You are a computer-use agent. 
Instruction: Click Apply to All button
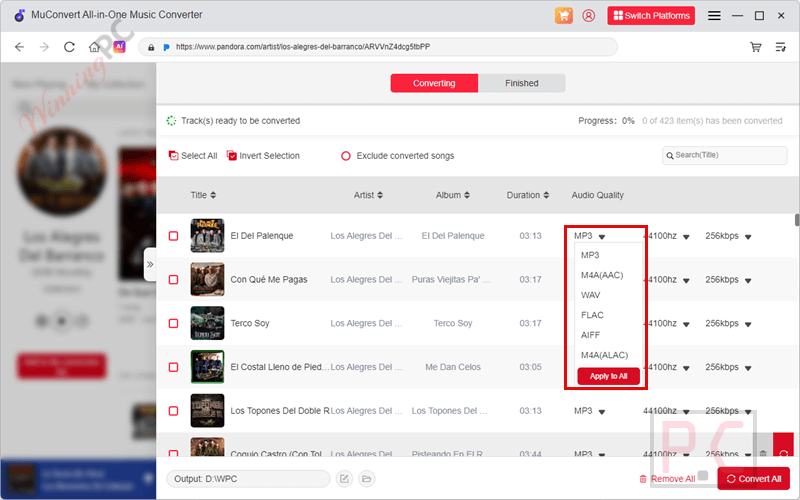click(608, 376)
